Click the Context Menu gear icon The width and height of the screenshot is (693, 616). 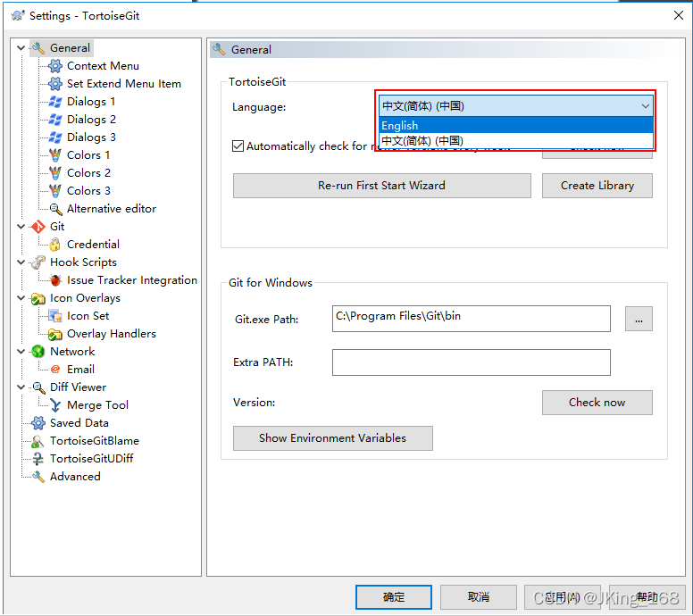(x=55, y=66)
